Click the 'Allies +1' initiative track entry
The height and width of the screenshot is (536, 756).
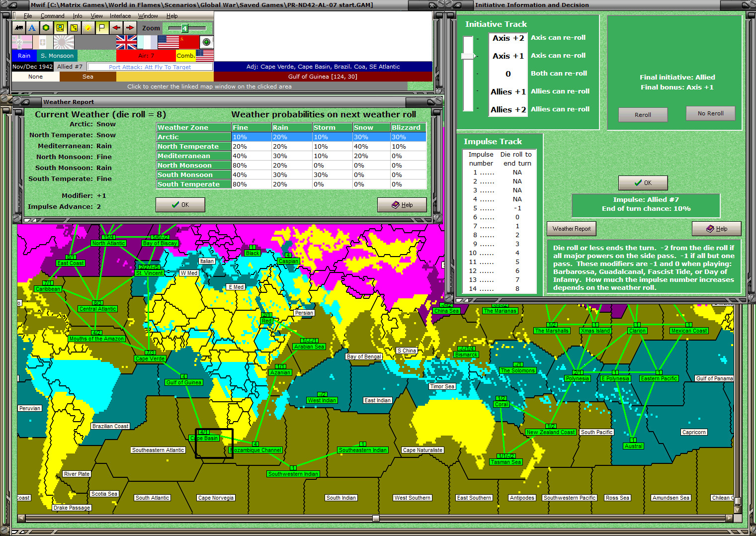508,92
